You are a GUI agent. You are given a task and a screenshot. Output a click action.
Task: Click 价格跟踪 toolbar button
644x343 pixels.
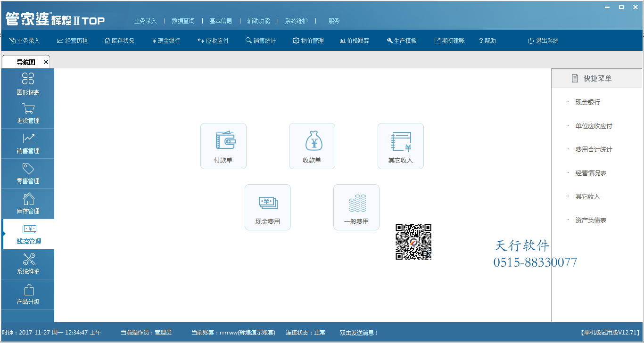[x=355, y=41]
